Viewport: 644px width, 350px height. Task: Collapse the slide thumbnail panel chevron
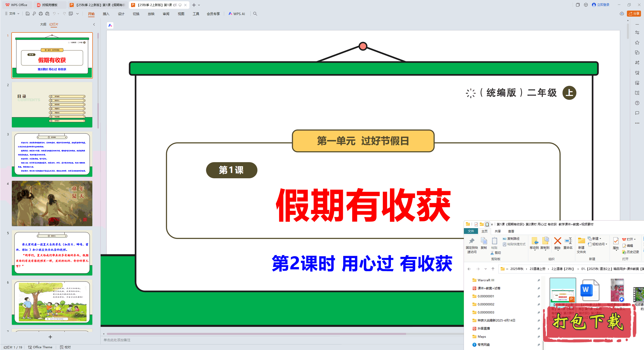coord(94,24)
